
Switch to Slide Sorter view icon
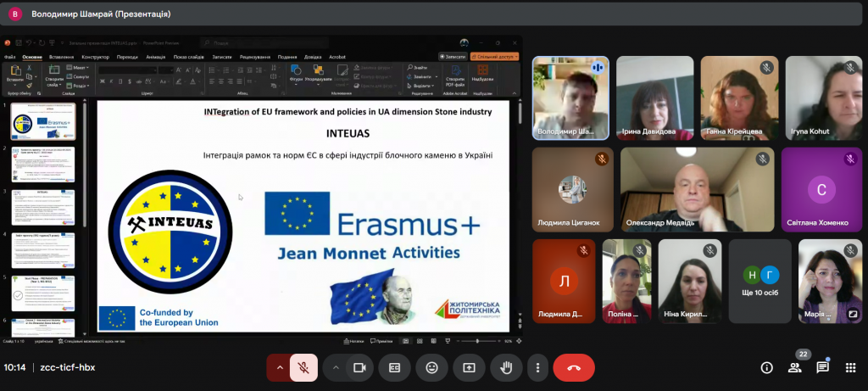(420, 341)
